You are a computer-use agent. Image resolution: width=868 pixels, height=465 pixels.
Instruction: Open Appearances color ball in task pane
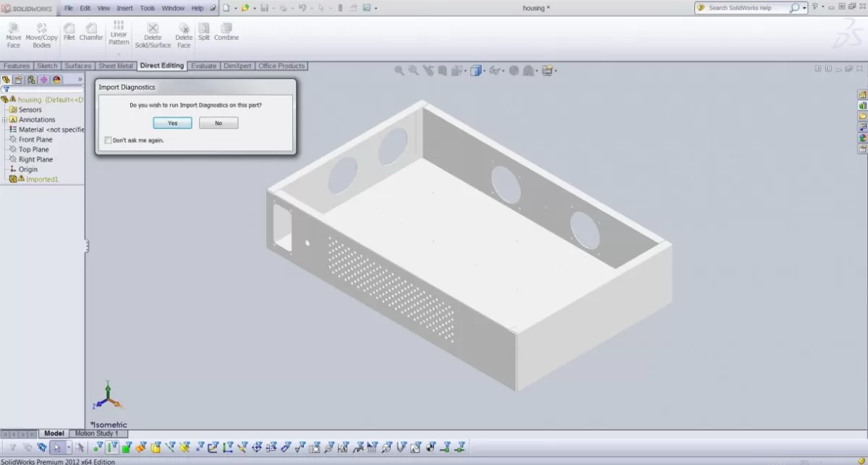click(862, 137)
